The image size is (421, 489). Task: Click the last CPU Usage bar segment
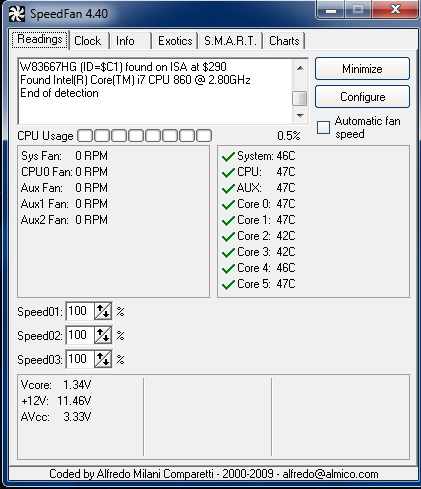[204, 136]
